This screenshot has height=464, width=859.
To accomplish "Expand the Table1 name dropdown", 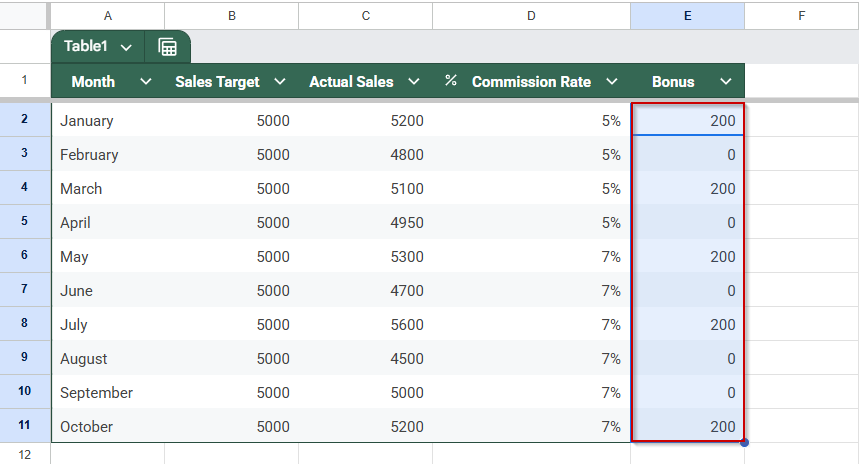I will [126, 48].
